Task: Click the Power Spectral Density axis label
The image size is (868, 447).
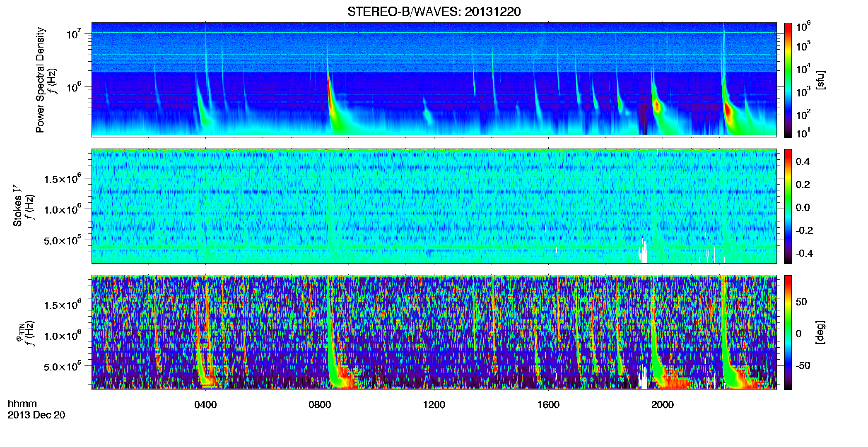Action: pos(40,80)
